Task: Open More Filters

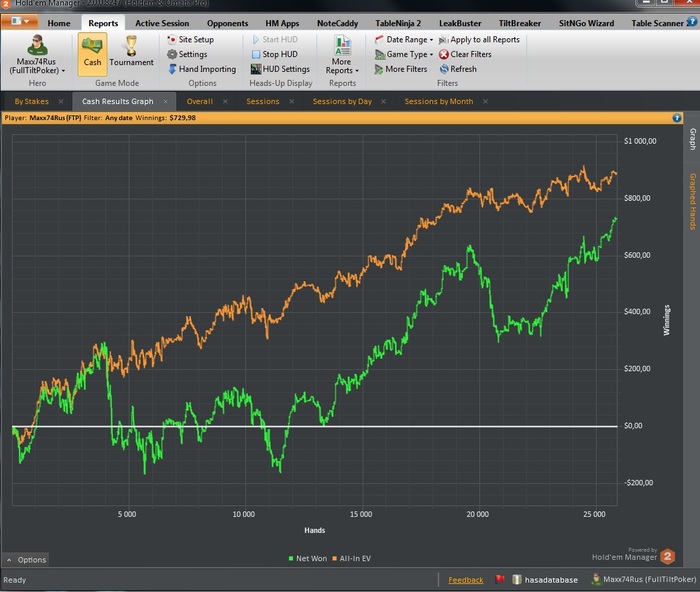Action: pyautogui.click(x=400, y=69)
